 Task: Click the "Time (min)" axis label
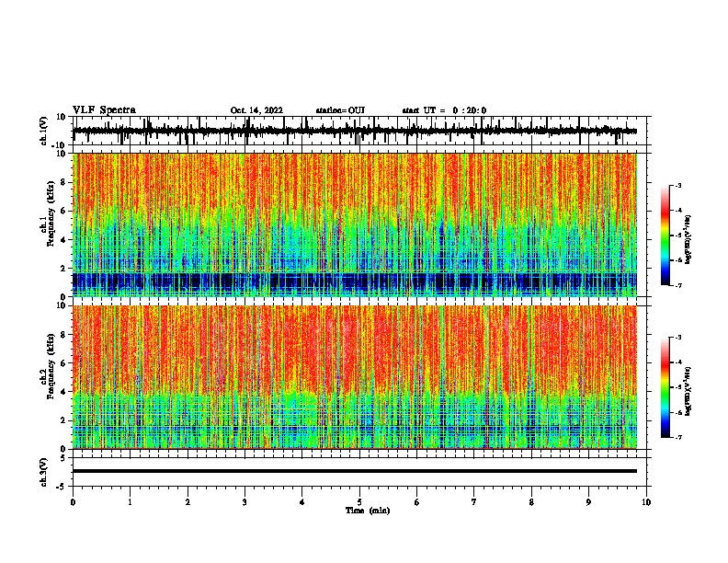368,511
